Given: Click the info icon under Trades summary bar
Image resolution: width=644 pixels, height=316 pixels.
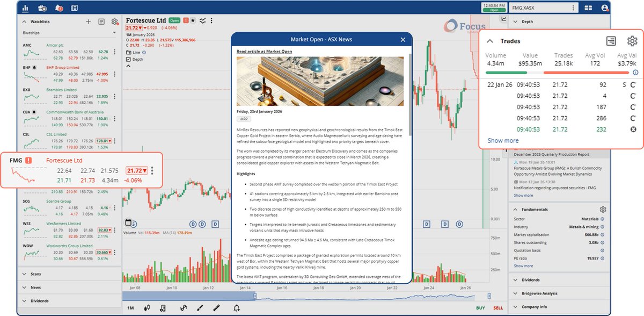Looking at the screenshot, I should pos(635,72).
